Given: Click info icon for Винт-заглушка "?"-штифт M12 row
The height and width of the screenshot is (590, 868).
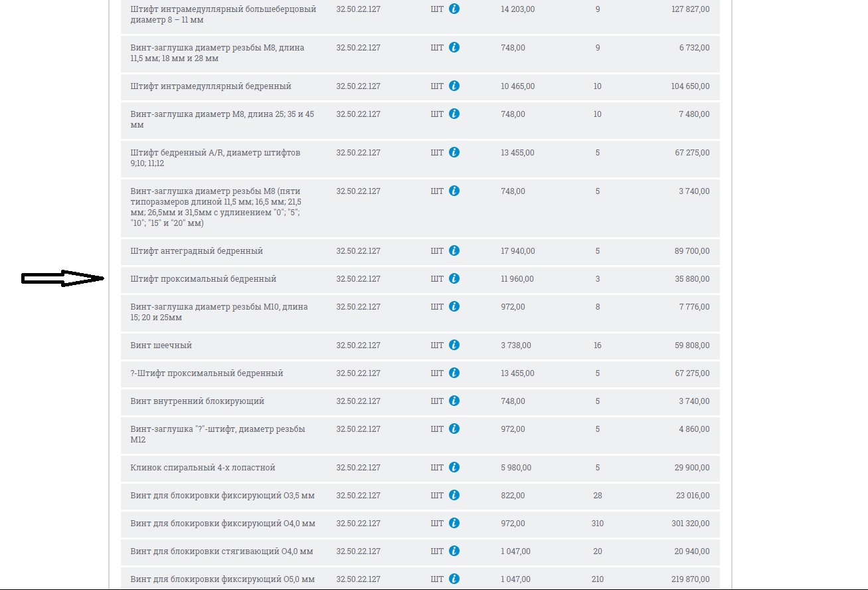Looking at the screenshot, I should click(454, 429).
